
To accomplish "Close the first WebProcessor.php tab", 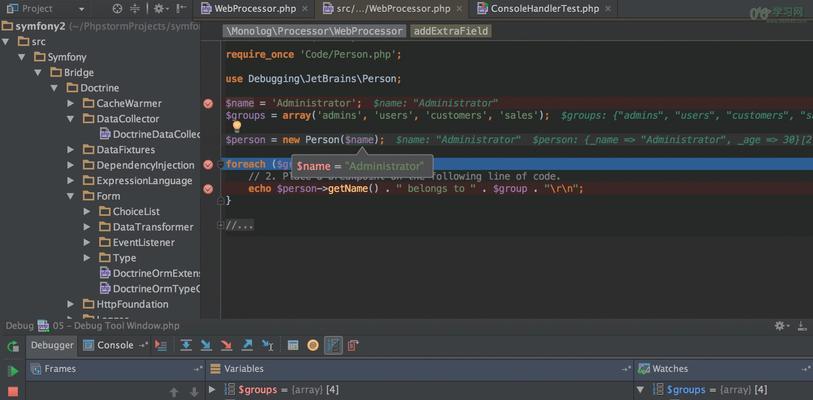I will point(304,9).
